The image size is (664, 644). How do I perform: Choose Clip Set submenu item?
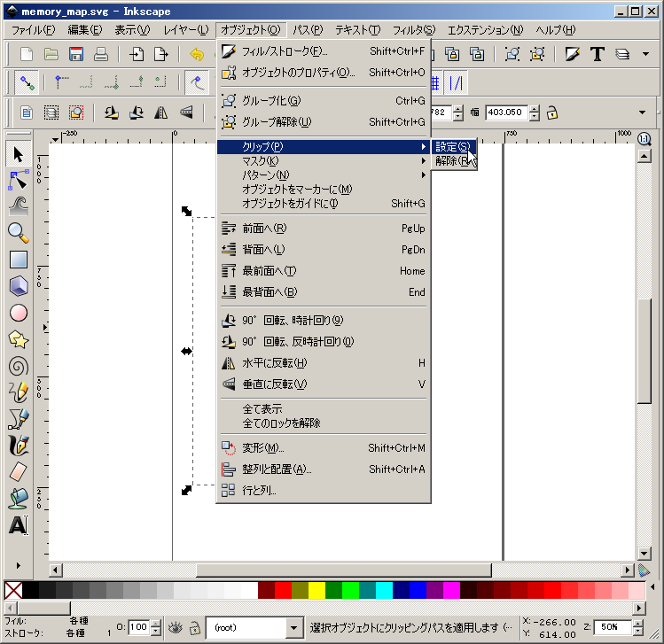pos(454,147)
